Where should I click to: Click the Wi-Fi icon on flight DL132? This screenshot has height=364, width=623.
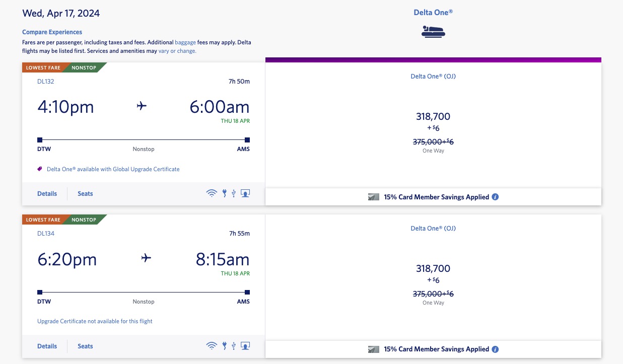(x=212, y=193)
